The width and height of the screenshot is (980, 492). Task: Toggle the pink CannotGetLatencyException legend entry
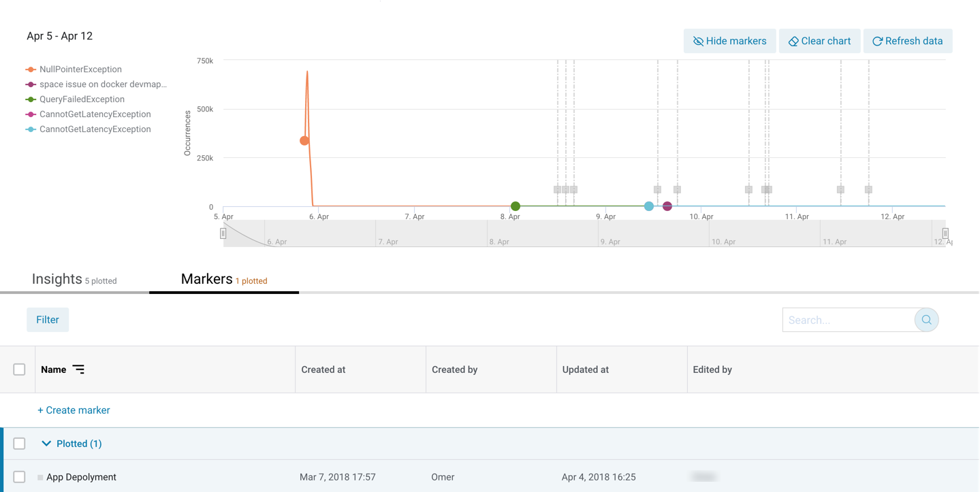point(88,114)
